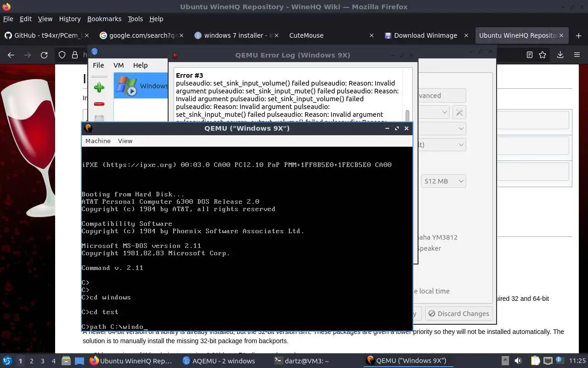Image resolution: width=588 pixels, height=368 pixels.
Task: Open network connection tray icon
Action: [548, 361]
